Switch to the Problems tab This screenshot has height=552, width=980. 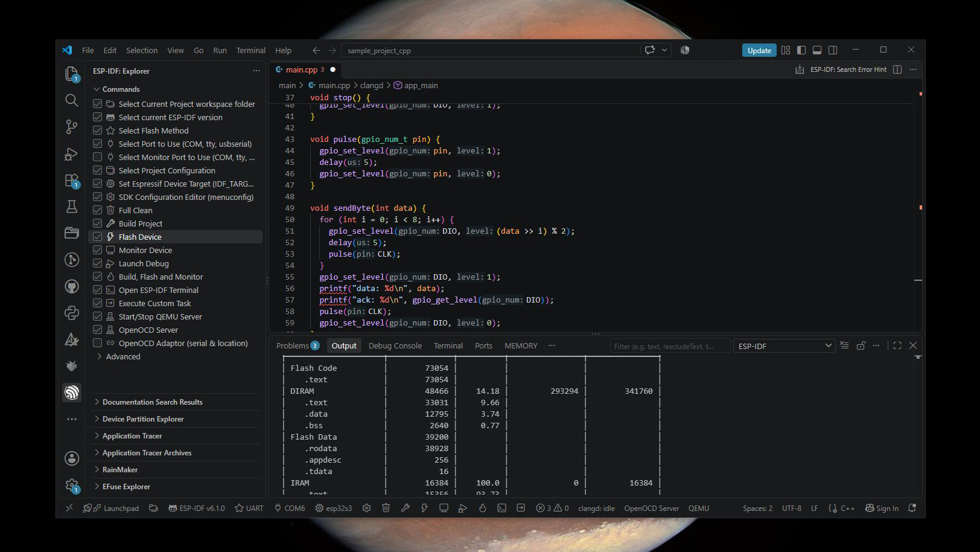tap(297, 345)
